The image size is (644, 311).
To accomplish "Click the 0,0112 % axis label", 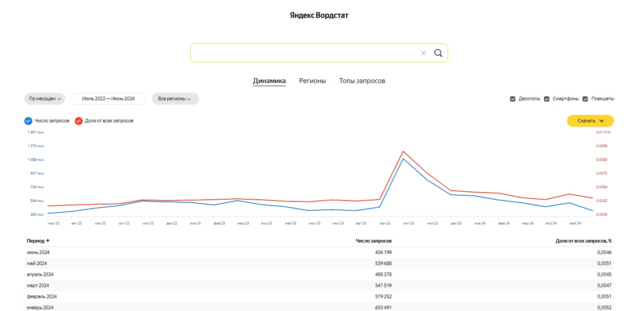I will (x=603, y=132).
